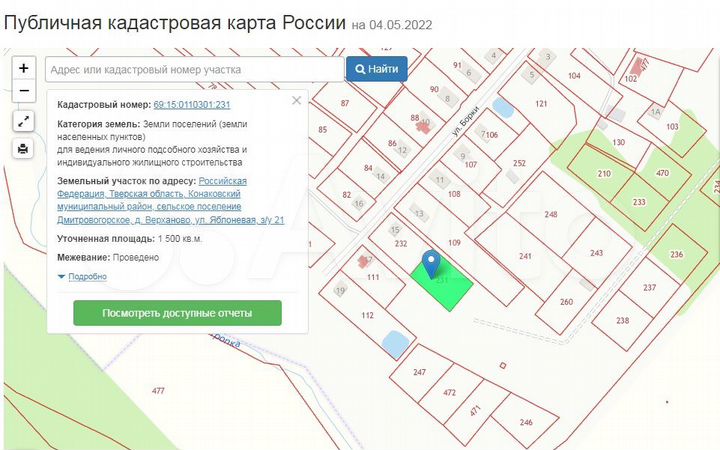Select green parcel 470 on the map
The image size is (720, 450).
click(x=662, y=173)
